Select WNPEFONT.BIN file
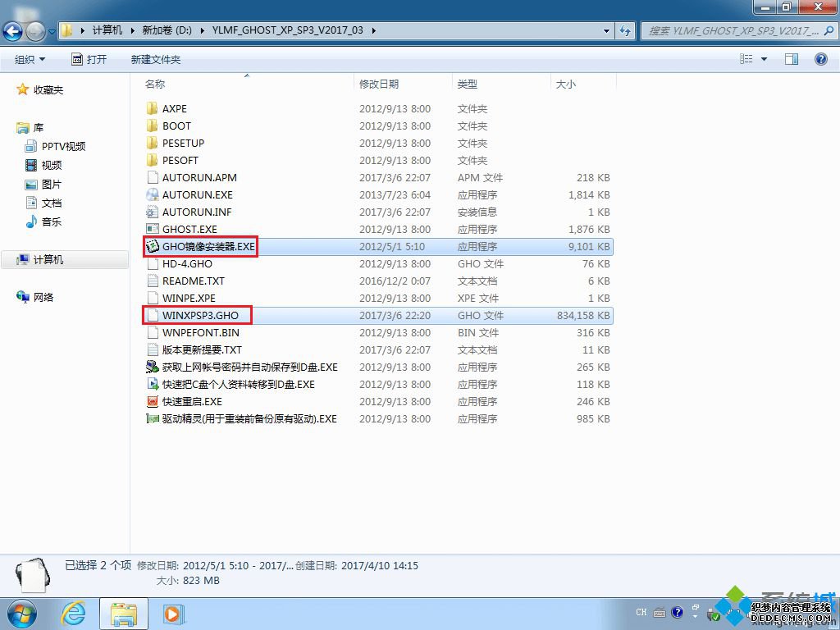The width and height of the screenshot is (840, 630). (x=200, y=333)
